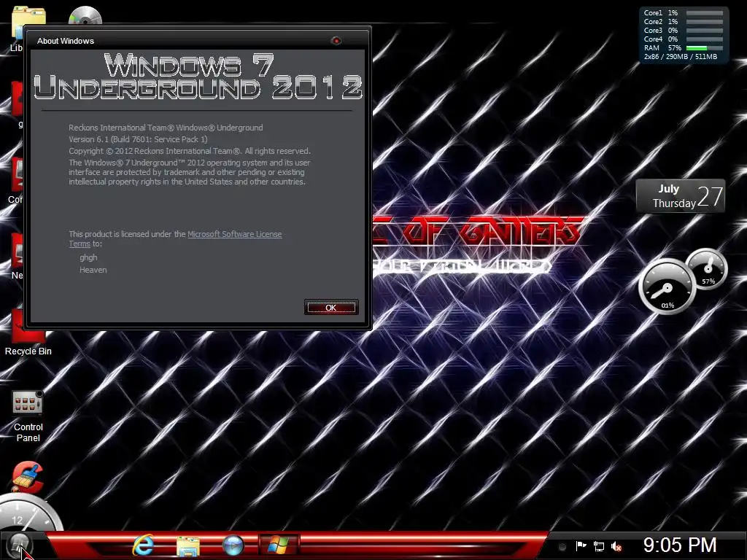Click OK in the About Windows dialog
Viewport: 747px width, 560px height.
click(331, 307)
